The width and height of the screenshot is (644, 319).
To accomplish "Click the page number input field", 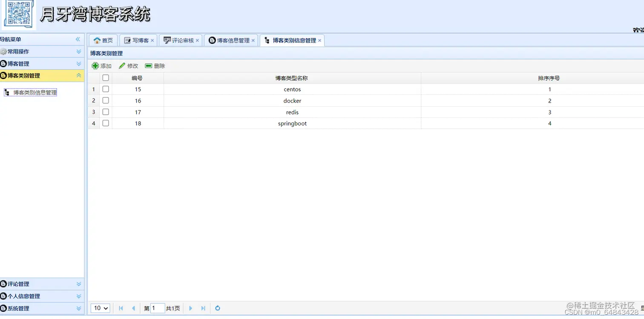I will click(x=158, y=308).
